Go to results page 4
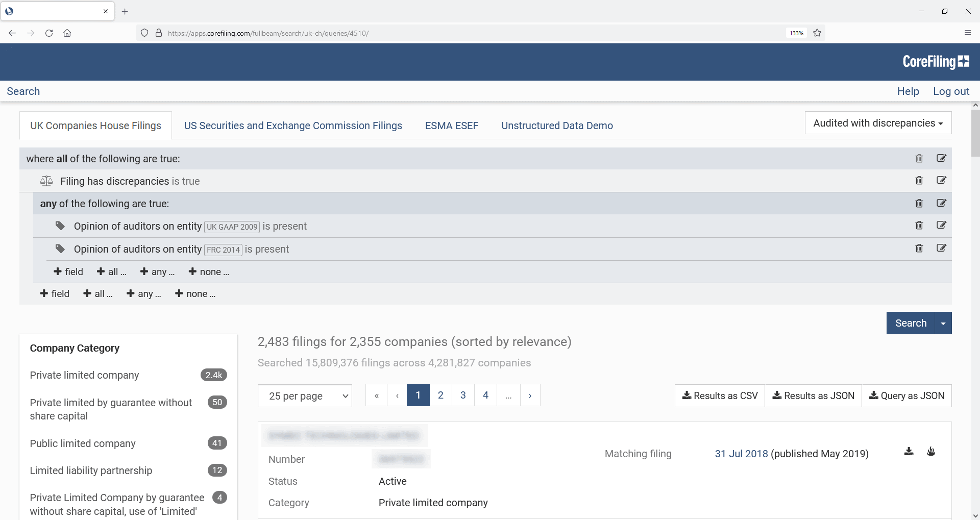The image size is (980, 520). pyautogui.click(x=485, y=395)
